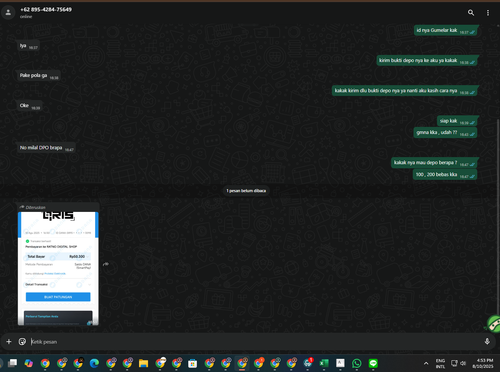Open Microsoft Store from the taskbar
The width and height of the screenshot is (500, 372).
[193, 363]
